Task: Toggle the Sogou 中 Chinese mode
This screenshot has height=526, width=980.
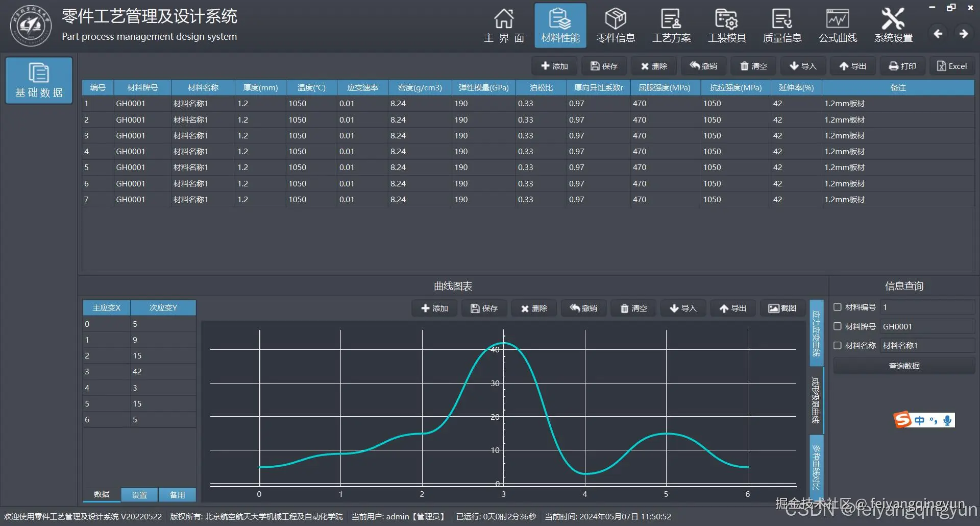Action: coord(920,420)
